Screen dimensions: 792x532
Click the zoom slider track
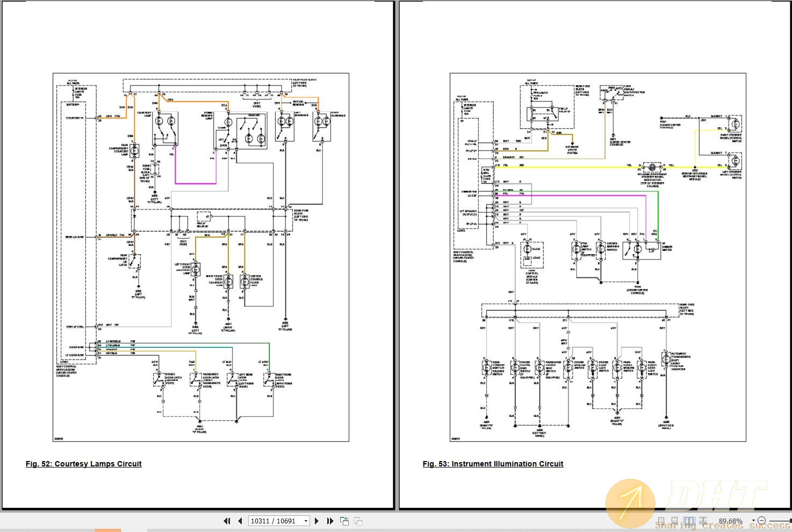tap(780, 521)
